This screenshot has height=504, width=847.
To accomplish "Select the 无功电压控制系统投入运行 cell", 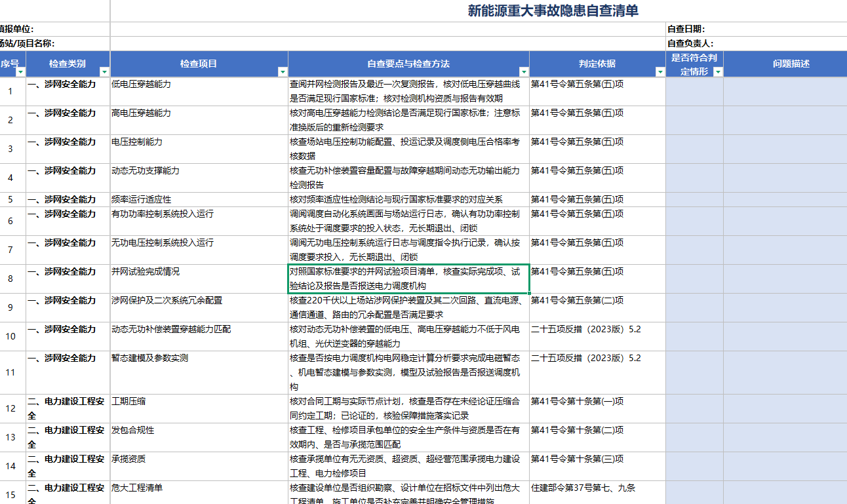I will tap(199, 250).
